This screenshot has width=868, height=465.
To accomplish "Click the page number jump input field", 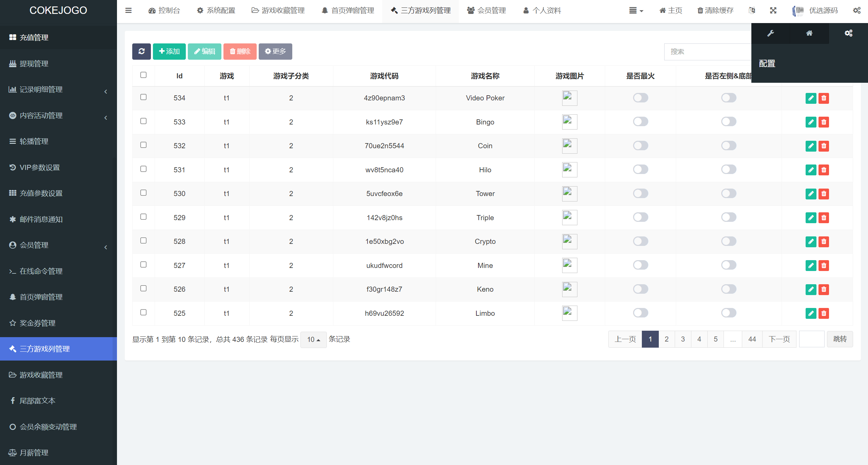I will tap(811, 339).
